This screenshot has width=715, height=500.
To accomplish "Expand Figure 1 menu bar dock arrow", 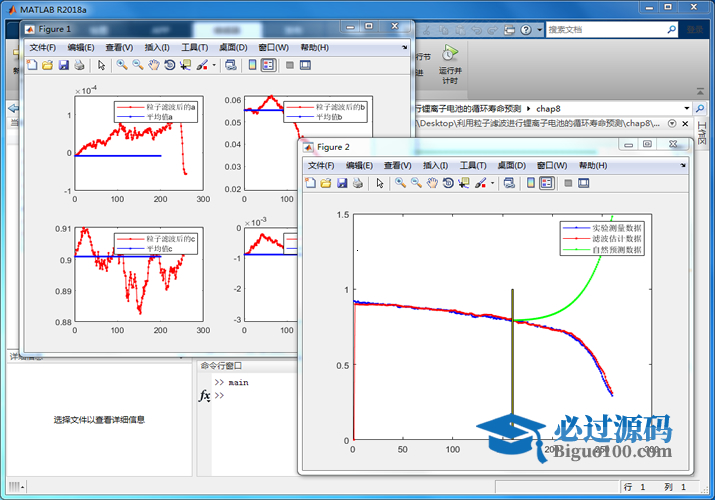I will 404,47.
